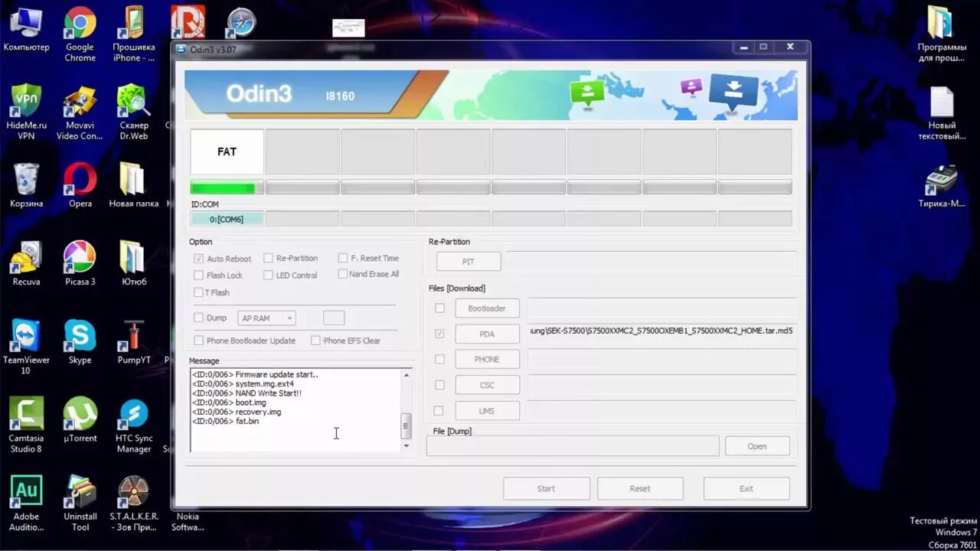Open Uninstall Tool shortcut
The height and width of the screenshot is (551, 980).
[80, 503]
